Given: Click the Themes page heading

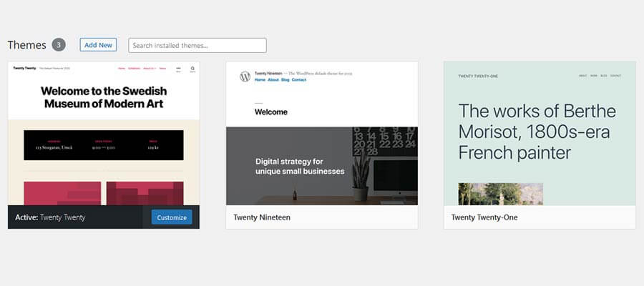Looking at the screenshot, I should pos(26,45).
